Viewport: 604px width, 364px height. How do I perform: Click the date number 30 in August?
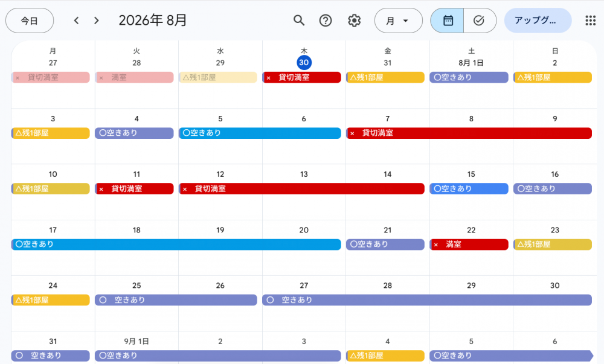(554, 286)
